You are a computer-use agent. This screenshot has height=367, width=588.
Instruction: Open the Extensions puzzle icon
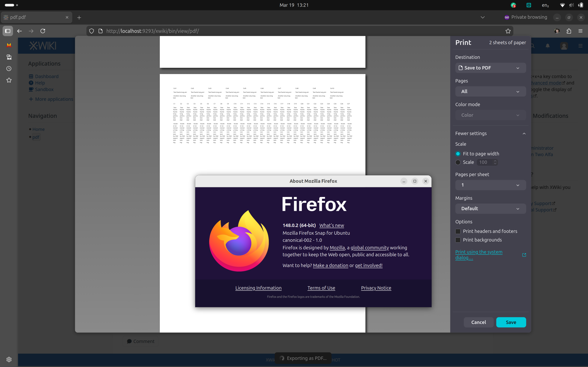coord(569,31)
